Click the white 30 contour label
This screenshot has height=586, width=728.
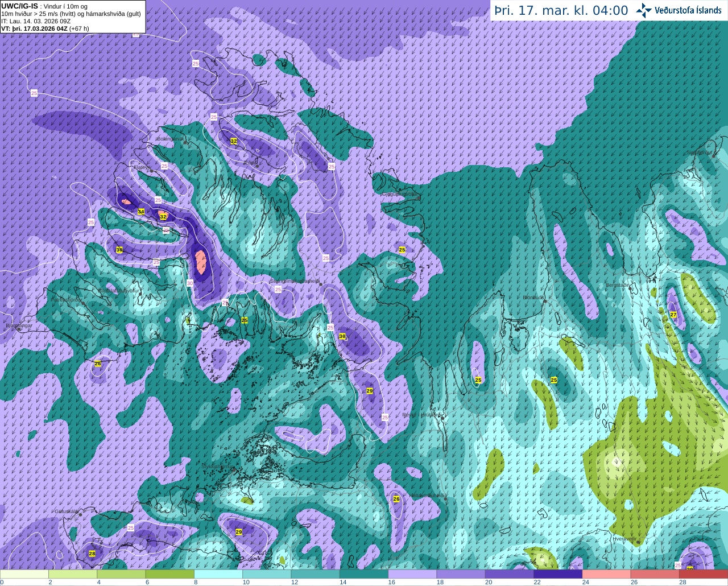(x=190, y=283)
